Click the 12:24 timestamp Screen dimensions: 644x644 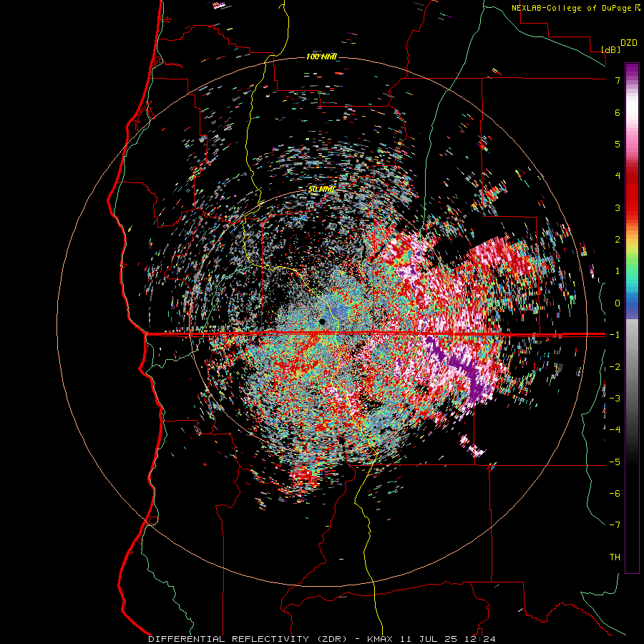click(481, 639)
